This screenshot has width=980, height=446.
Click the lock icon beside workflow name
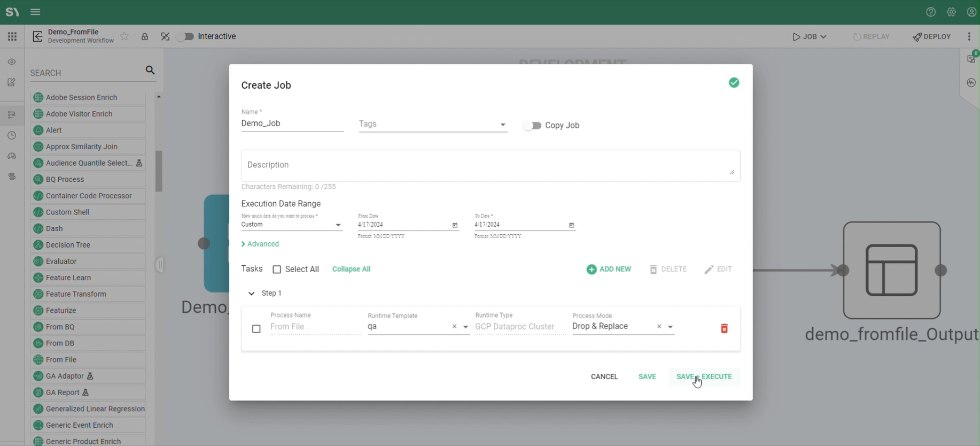145,36
